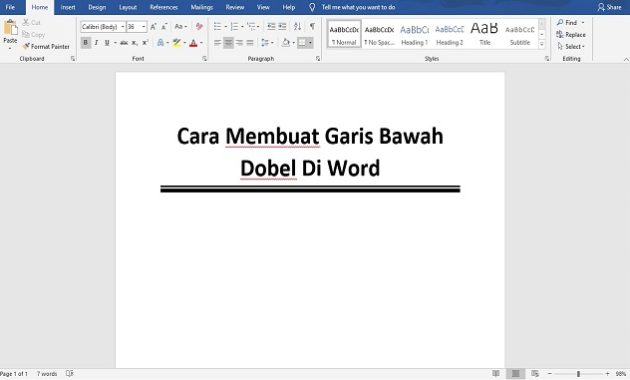Screen dimensions: 630x380
Task: Apply the Heading 2 style
Action: point(450,35)
